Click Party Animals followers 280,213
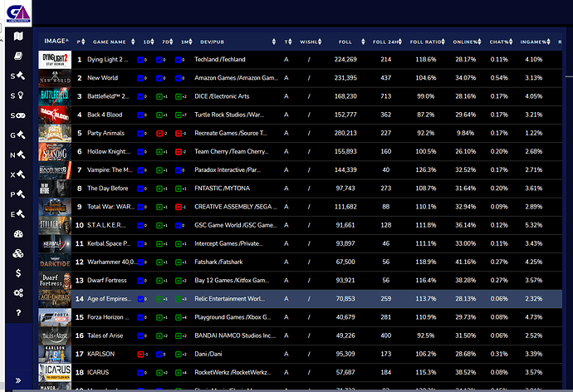The height and width of the screenshot is (392, 573). coord(345,134)
